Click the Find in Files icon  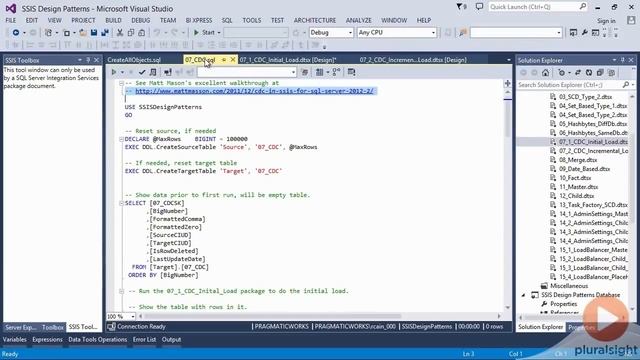click(x=462, y=33)
